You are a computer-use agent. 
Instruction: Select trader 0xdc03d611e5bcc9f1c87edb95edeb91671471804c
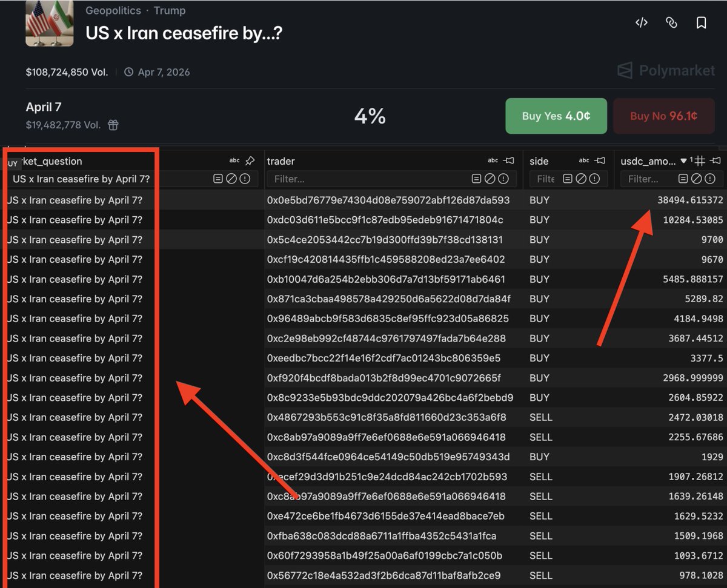tap(385, 220)
